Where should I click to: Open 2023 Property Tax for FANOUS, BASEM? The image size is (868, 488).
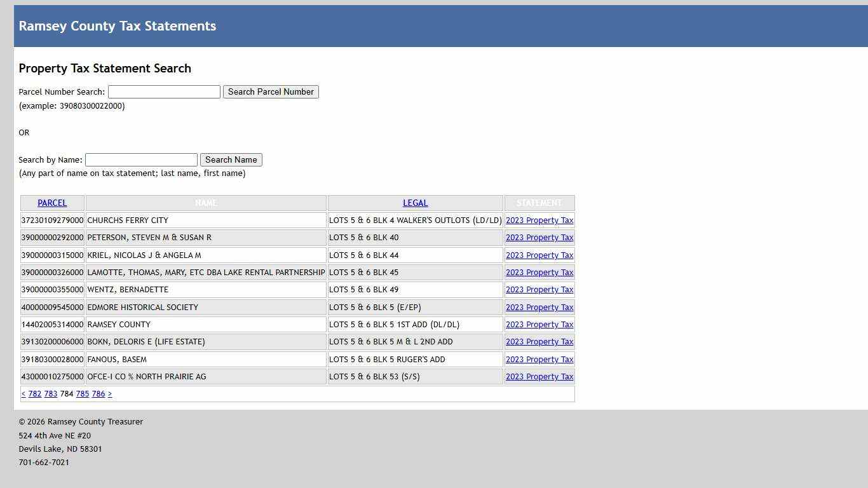coord(539,359)
